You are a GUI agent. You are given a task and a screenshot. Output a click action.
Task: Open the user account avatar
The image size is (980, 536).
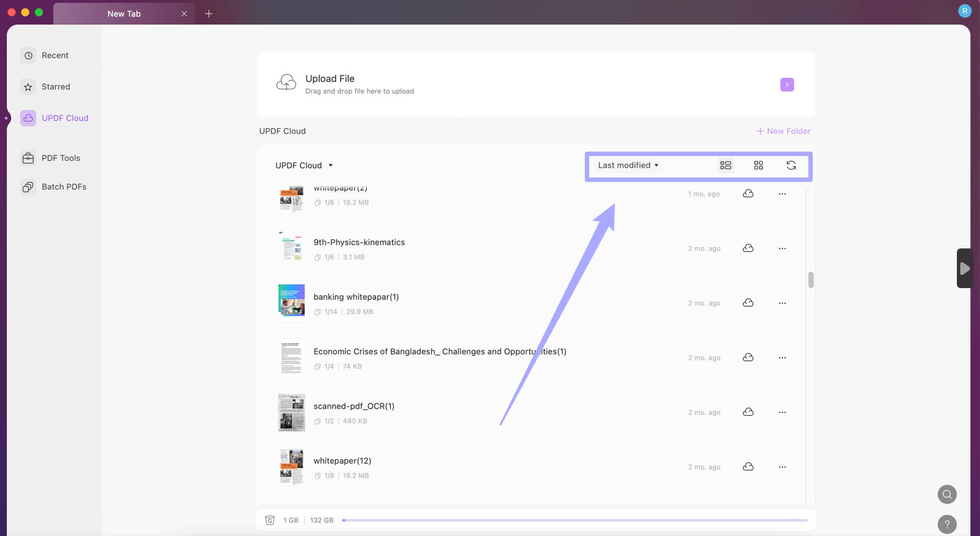pyautogui.click(x=965, y=11)
